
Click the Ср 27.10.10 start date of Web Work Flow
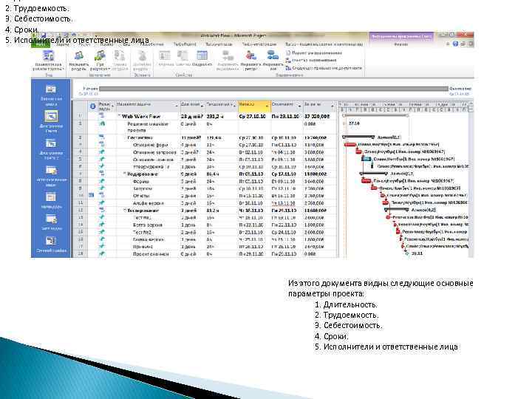coord(251,117)
